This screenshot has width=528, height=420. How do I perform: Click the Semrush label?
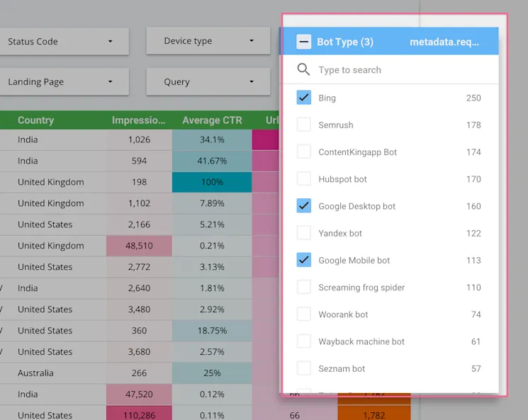click(x=336, y=125)
